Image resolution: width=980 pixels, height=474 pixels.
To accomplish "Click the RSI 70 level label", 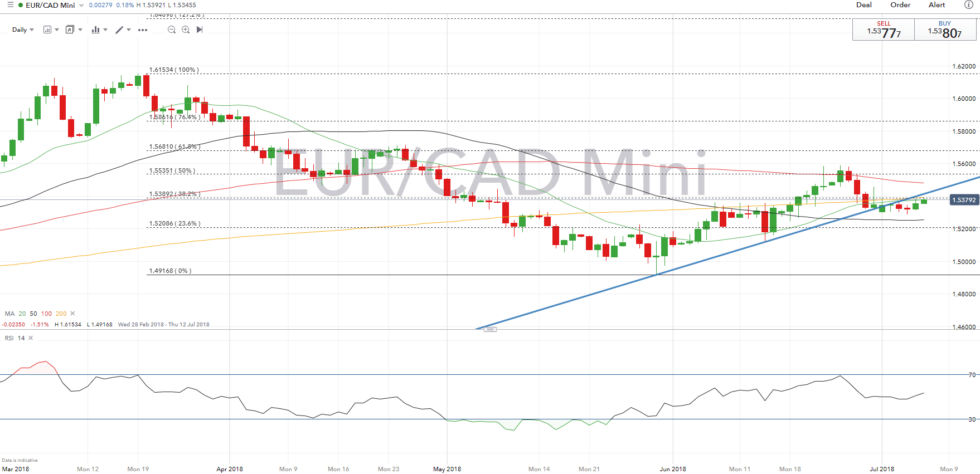I will coord(972,375).
